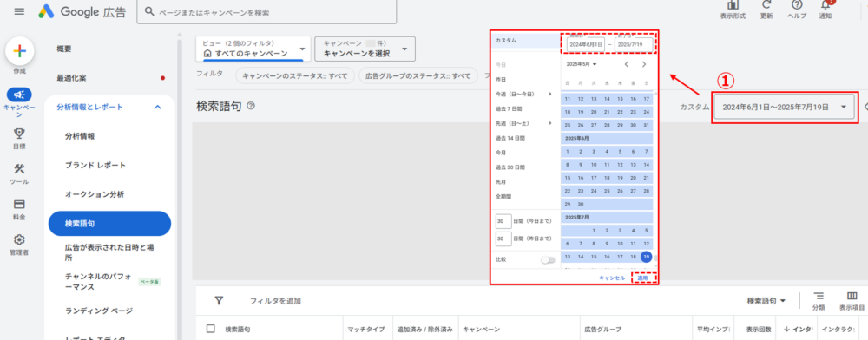868x340 pixels.
Task: Open the Admin gear icon
Action: click(19, 239)
